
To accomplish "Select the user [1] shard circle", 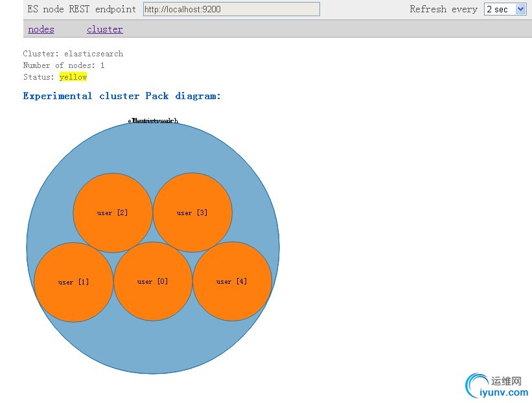I will 74,282.
